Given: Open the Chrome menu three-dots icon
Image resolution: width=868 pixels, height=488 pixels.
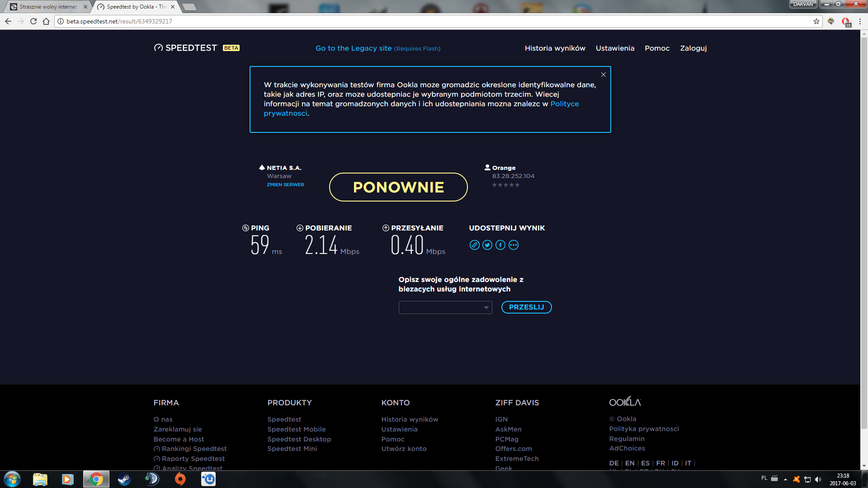Looking at the screenshot, I should pos(860,21).
